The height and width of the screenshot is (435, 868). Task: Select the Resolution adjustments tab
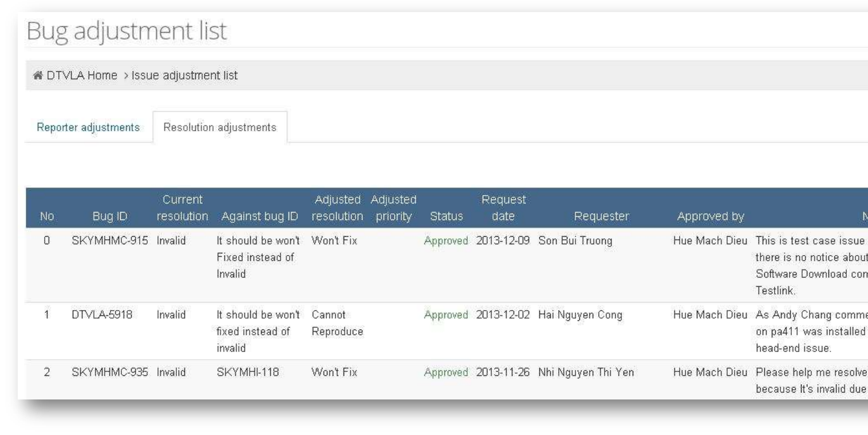click(220, 127)
